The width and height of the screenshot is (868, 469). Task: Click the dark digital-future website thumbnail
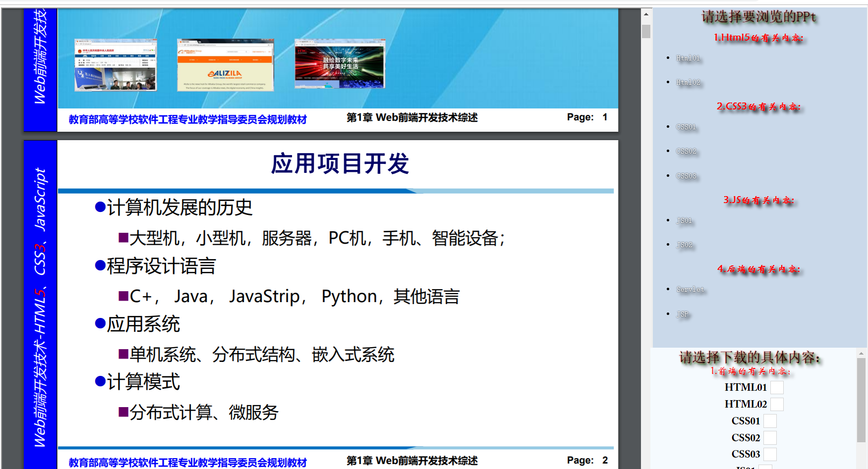(x=340, y=63)
